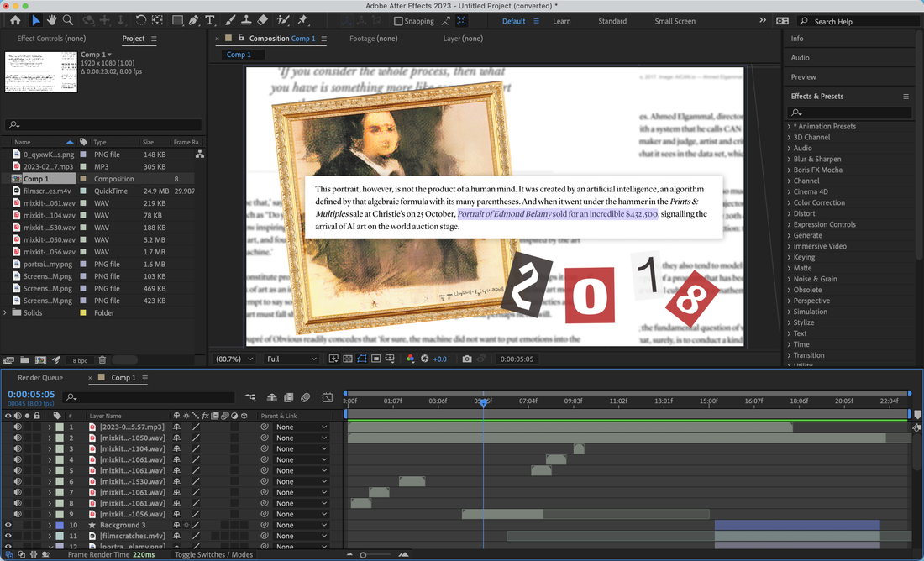
Task: Enable the Snapping checkbox
Action: (x=398, y=21)
